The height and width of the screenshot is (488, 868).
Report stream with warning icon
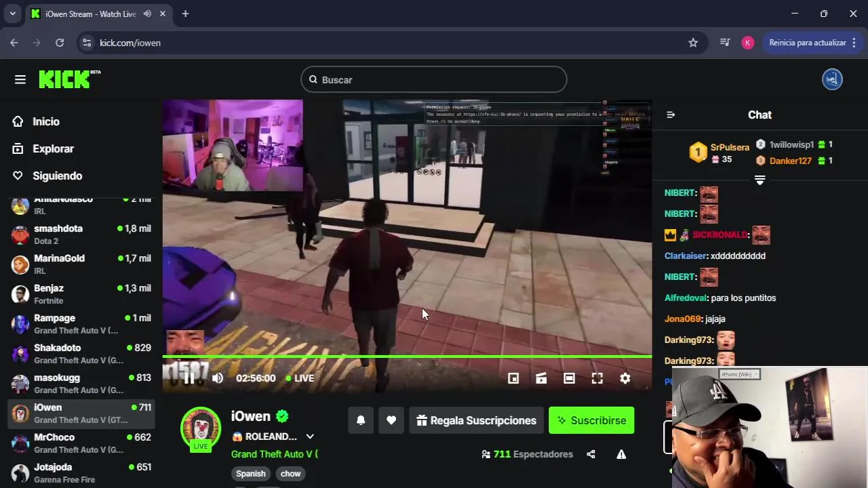coord(621,454)
